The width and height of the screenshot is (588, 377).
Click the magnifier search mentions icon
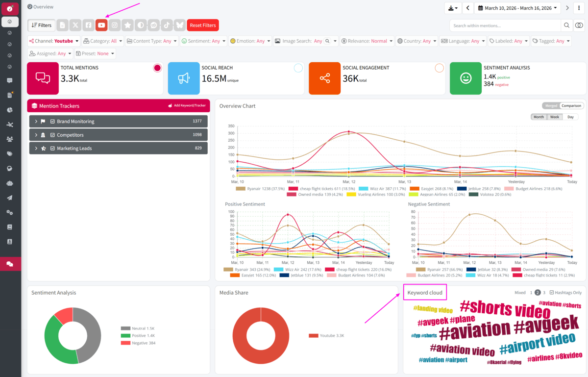567,25
